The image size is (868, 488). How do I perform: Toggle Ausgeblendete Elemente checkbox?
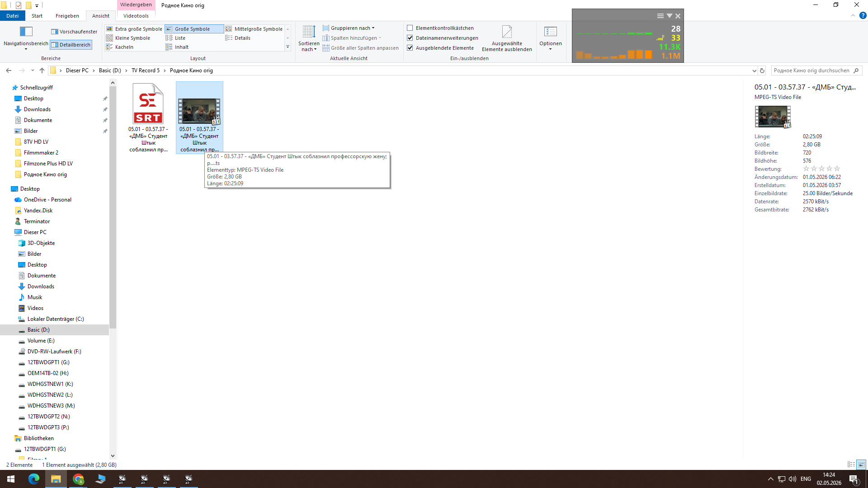410,48
